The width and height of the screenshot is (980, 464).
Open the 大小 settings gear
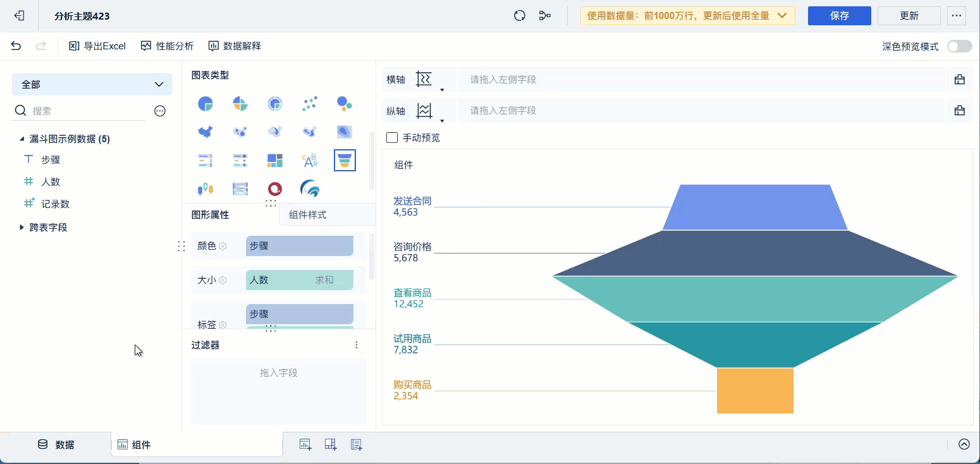coord(223,280)
